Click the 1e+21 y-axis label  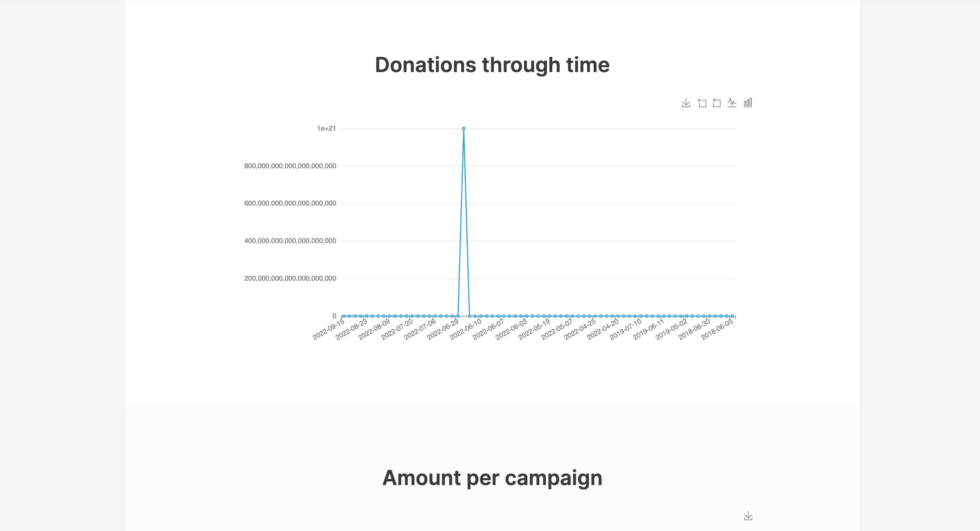point(327,129)
